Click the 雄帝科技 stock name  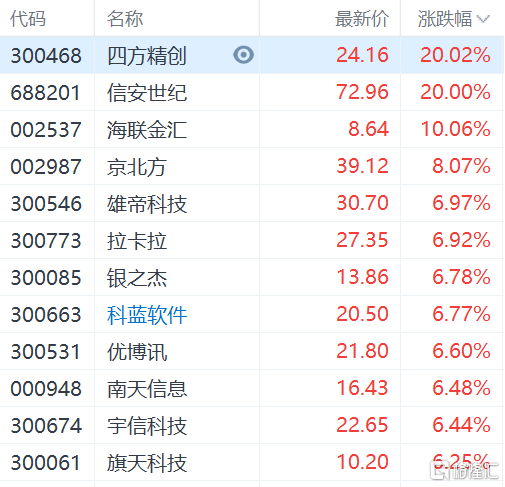(x=147, y=204)
